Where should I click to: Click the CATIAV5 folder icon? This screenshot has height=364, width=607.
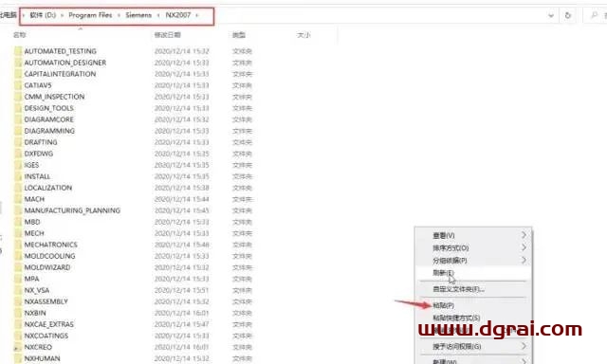(18, 85)
